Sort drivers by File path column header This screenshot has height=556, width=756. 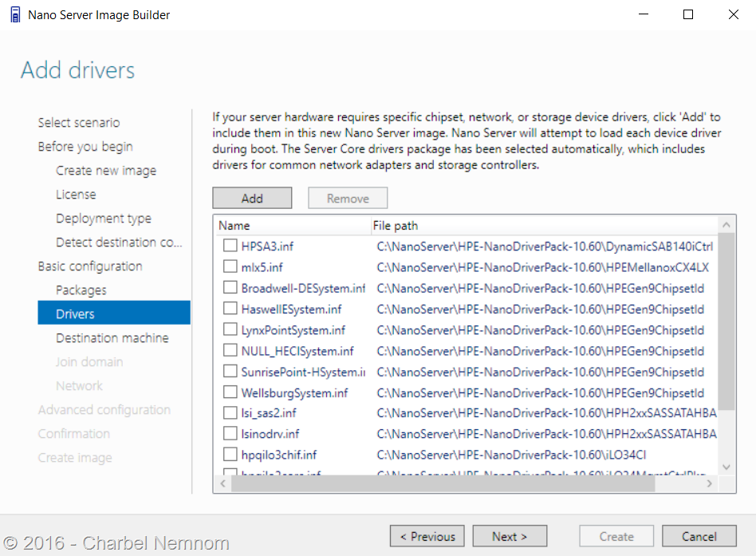coord(396,226)
